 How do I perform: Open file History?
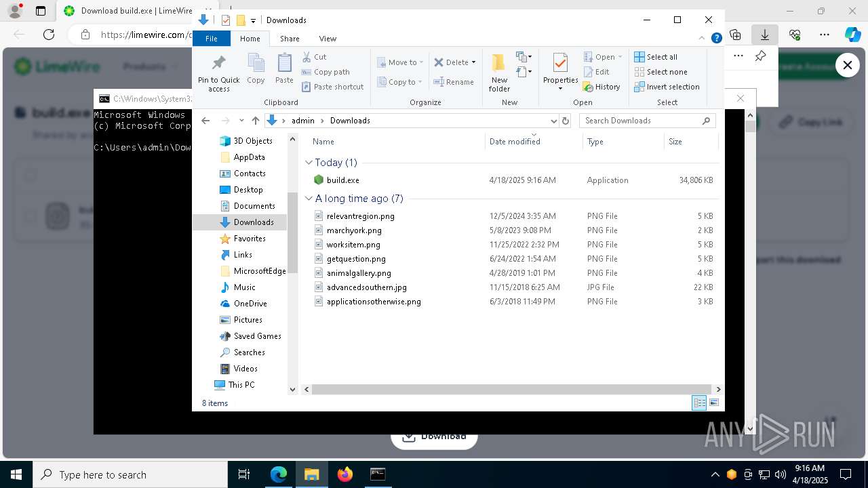(x=601, y=87)
